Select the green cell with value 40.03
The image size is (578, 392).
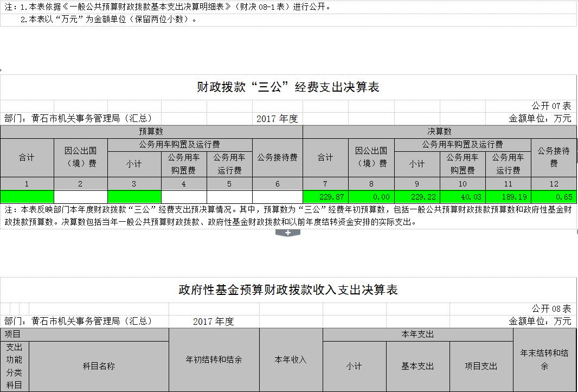[463, 197]
